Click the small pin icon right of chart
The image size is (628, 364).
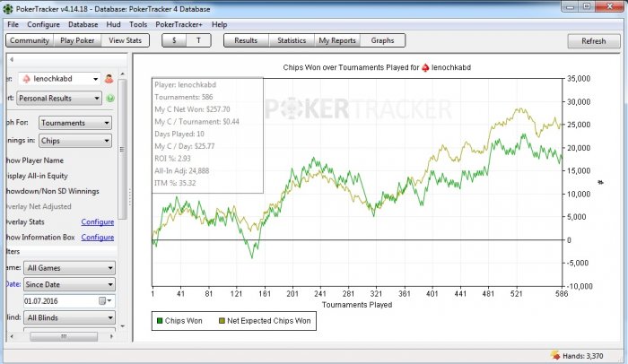[x=600, y=182]
